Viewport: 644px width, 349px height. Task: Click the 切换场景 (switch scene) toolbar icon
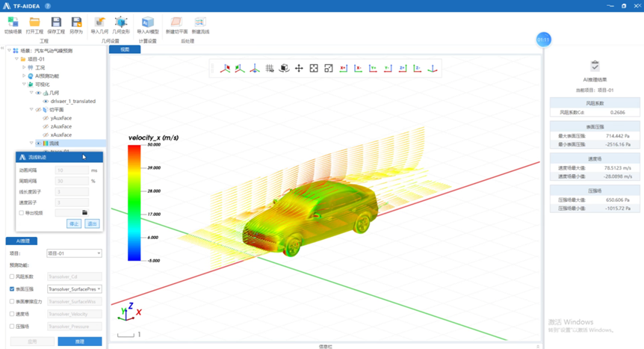click(13, 23)
